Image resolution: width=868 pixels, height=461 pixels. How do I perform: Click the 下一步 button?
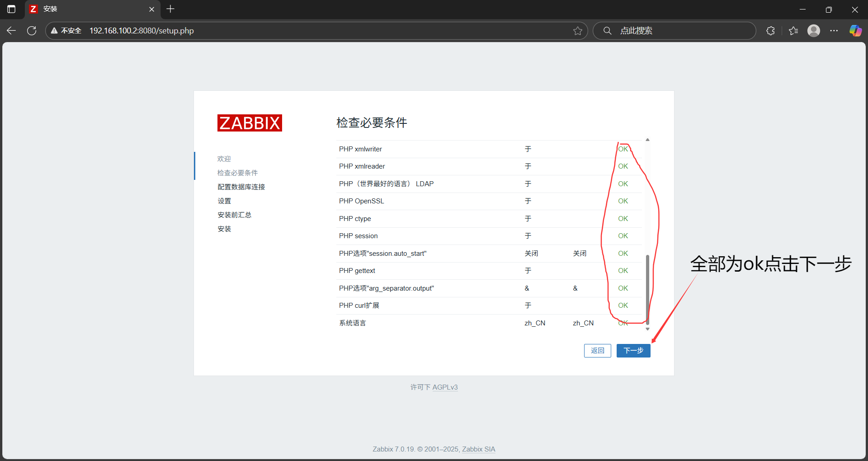[633, 351]
